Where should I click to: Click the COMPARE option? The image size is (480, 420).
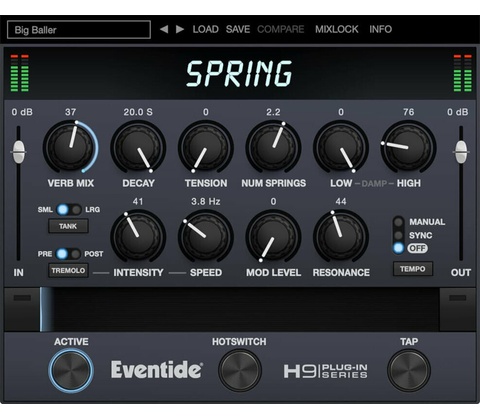tap(281, 29)
